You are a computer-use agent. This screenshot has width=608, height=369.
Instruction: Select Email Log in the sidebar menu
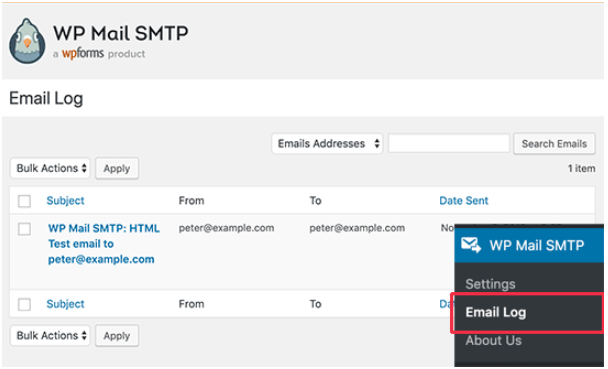[527, 313]
